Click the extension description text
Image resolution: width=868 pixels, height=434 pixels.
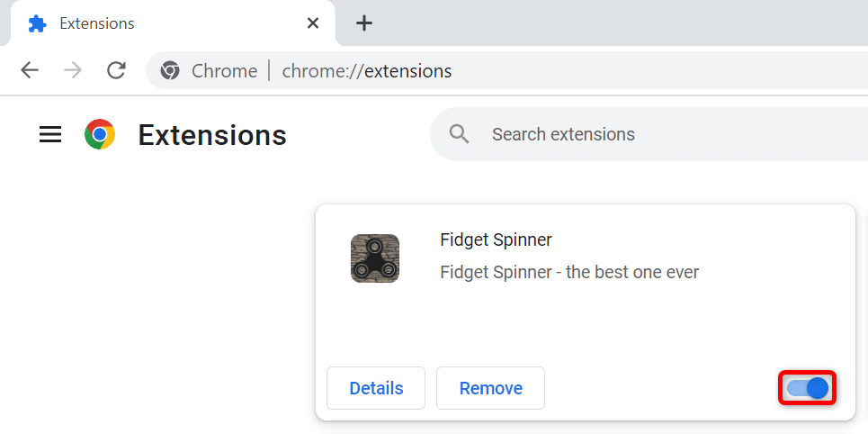pos(568,272)
